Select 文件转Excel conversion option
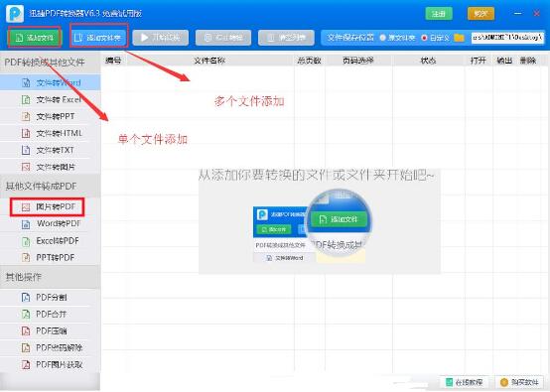This screenshot has width=550, height=392. click(x=51, y=100)
